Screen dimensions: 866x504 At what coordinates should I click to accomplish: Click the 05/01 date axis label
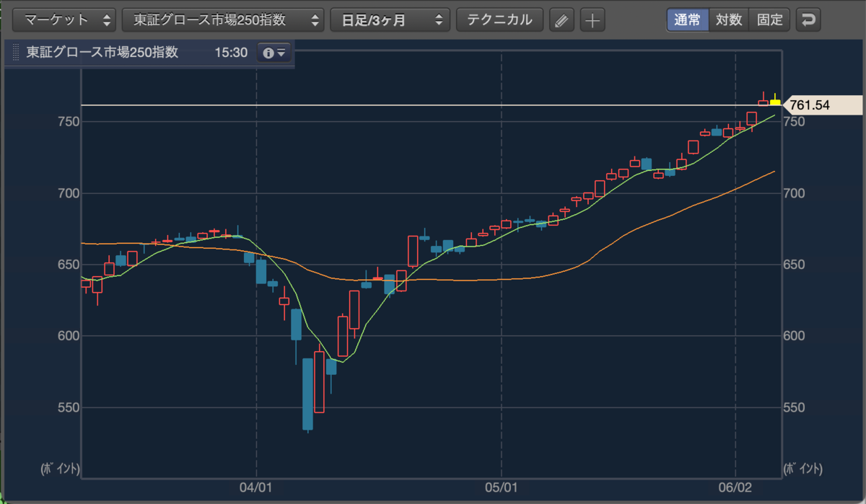pyautogui.click(x=502, y=489)
